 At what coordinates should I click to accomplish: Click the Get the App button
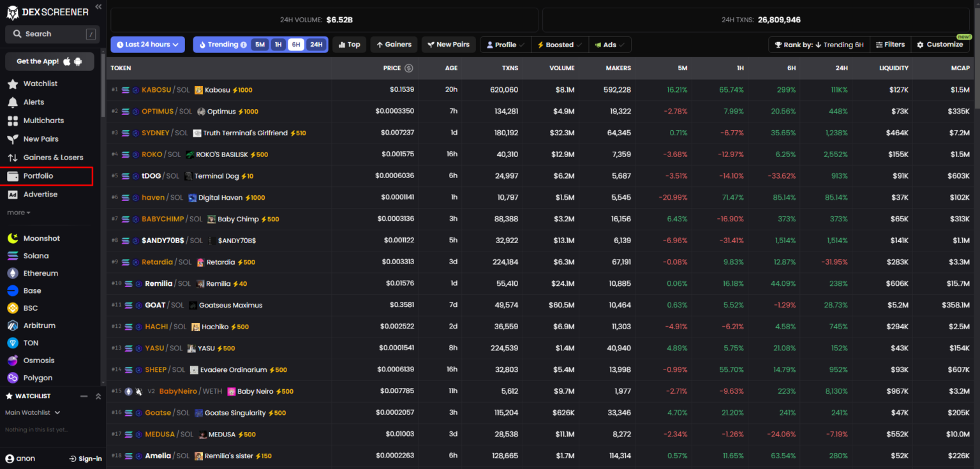click(x=50, y=61)
